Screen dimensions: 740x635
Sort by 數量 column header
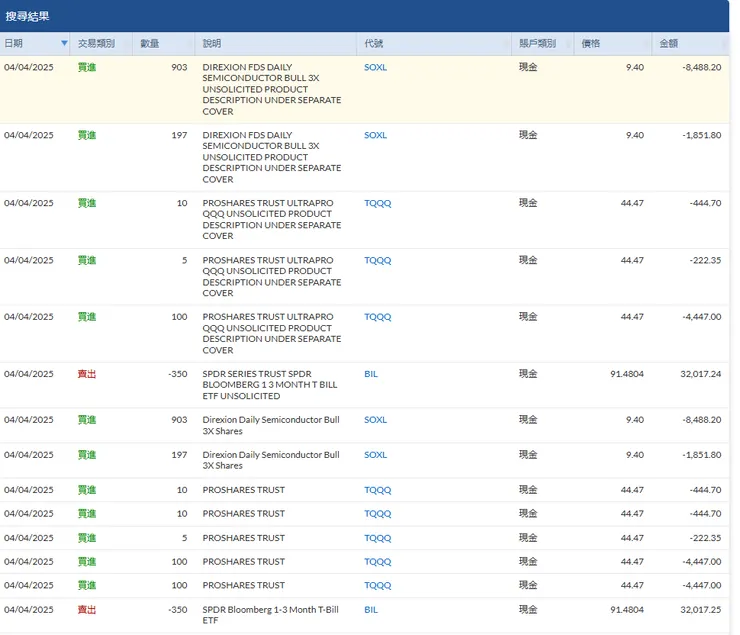tap(150, 44)
